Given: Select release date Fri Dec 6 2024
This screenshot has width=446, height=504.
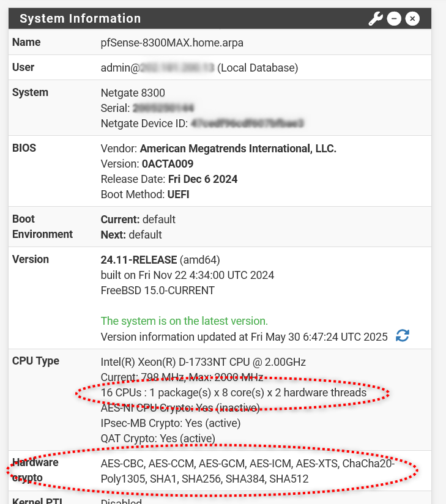Looking at the screenshot, I should pos(203,179).
